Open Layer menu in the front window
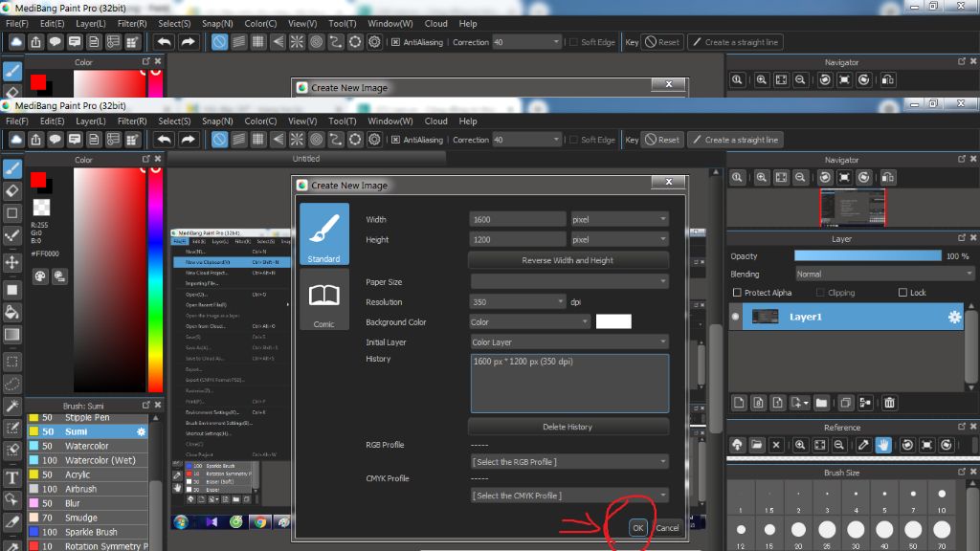The image size is (980, 551). 91,121
